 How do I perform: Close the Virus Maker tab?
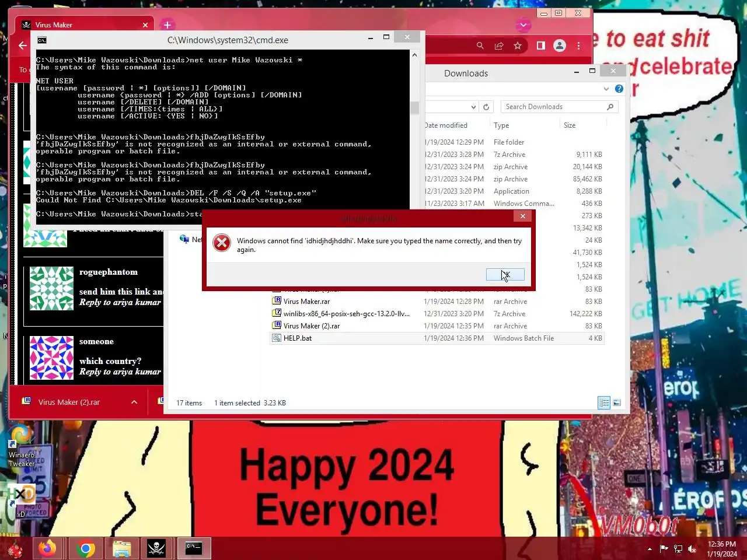click(145, 25)
